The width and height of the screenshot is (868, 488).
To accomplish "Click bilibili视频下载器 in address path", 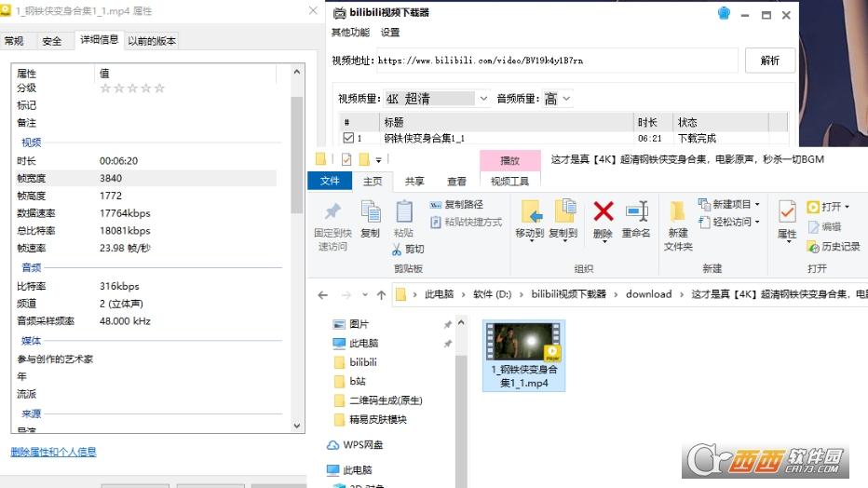I will (x=568, y=294).
